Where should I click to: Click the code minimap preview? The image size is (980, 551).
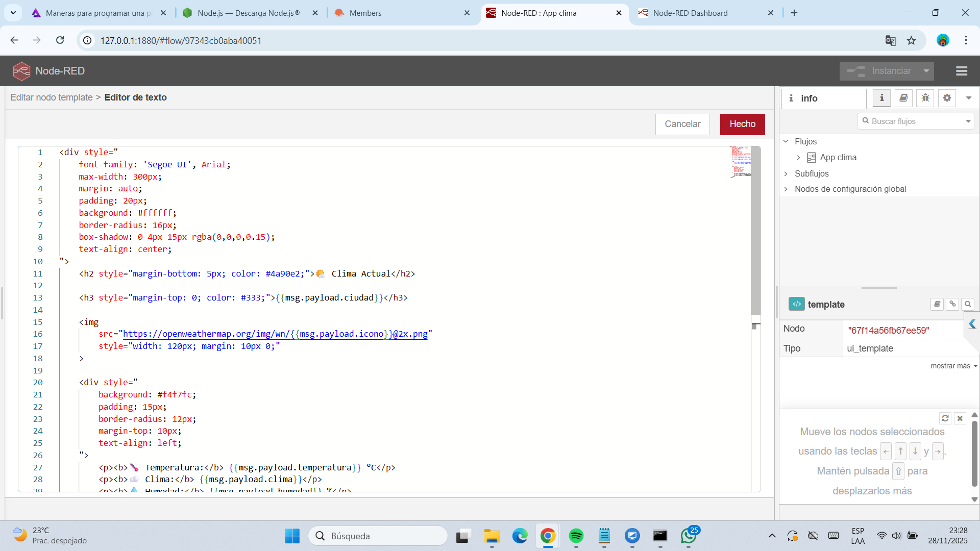pyautogui.click(x=741, y=162)
